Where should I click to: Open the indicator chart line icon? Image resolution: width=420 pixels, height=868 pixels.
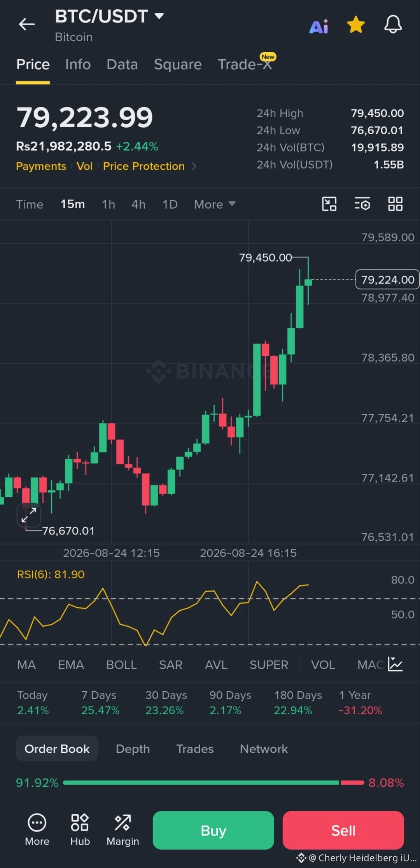395,664
